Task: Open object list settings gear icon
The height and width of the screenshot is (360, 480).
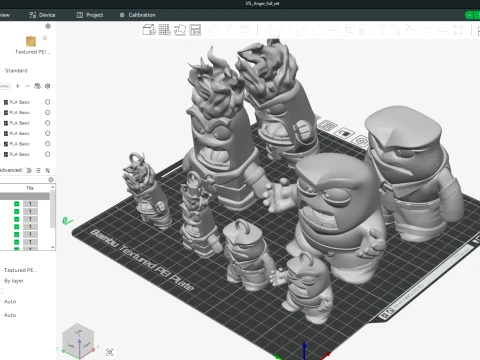Action: [51, 180]
